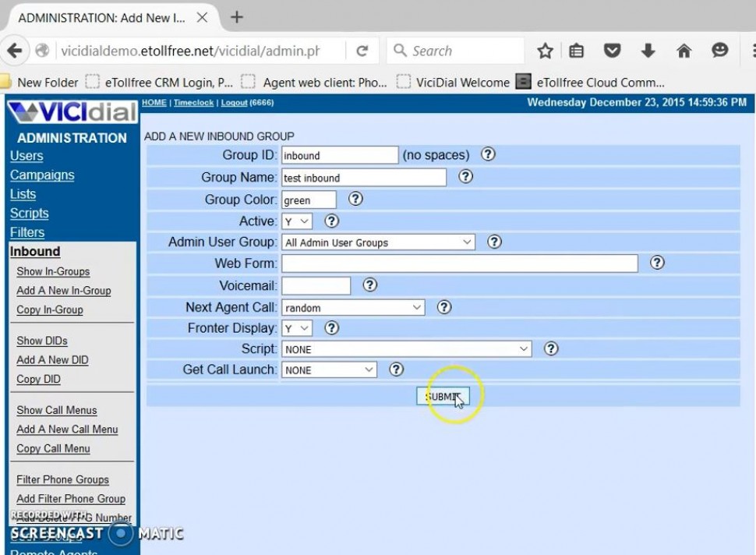The width and height of the screenshot is (756, 555).
Task: Open Filter Phone Groups link
Action: click(62, 479)
